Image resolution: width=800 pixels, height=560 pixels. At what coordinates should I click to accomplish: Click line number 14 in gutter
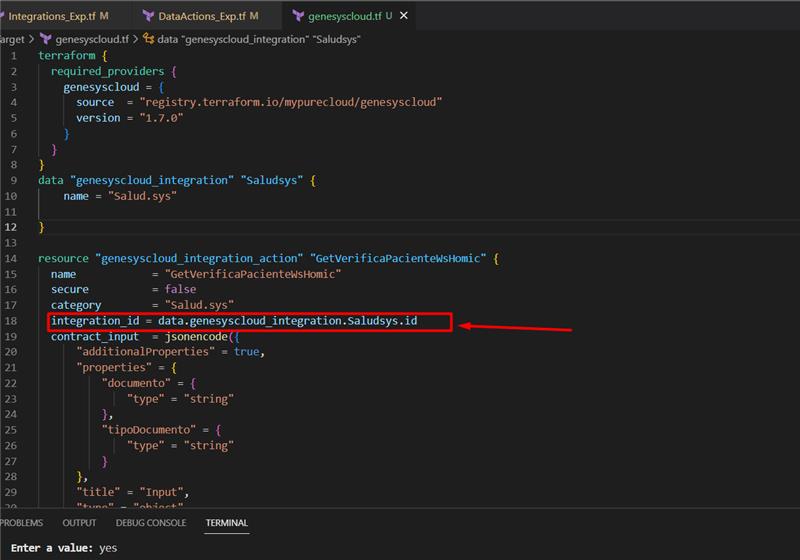point(11,259)
